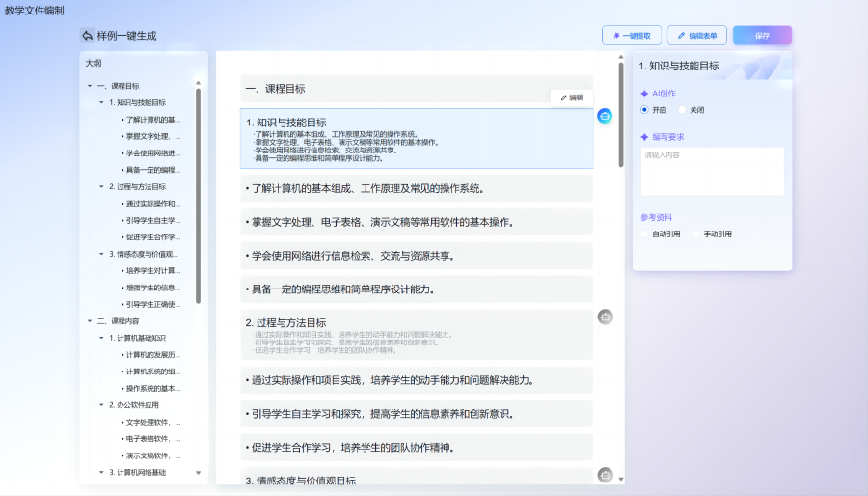Click the blue AI robot icon beside 知识与技能目标
The image size is (868, 496).
pyautogui.click(x=605, y=116)
